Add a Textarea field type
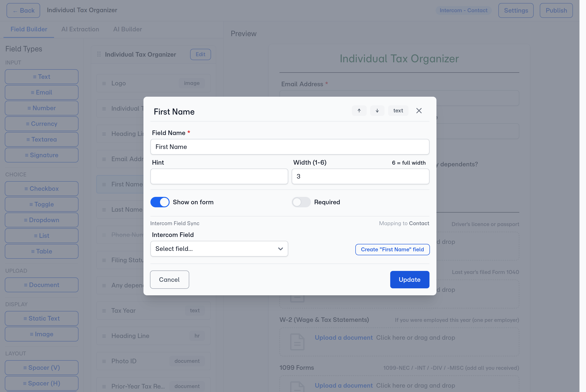Viewport: 586px width, 392px height. pyautogui.click(x=42, y=140)
